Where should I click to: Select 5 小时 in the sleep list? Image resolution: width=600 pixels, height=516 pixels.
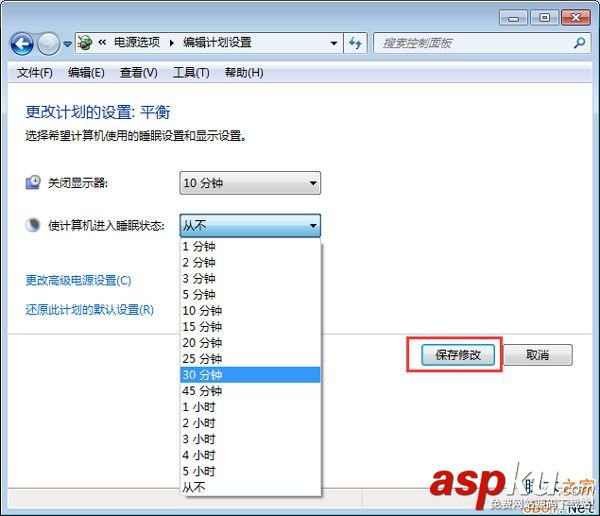coord(250,472)
